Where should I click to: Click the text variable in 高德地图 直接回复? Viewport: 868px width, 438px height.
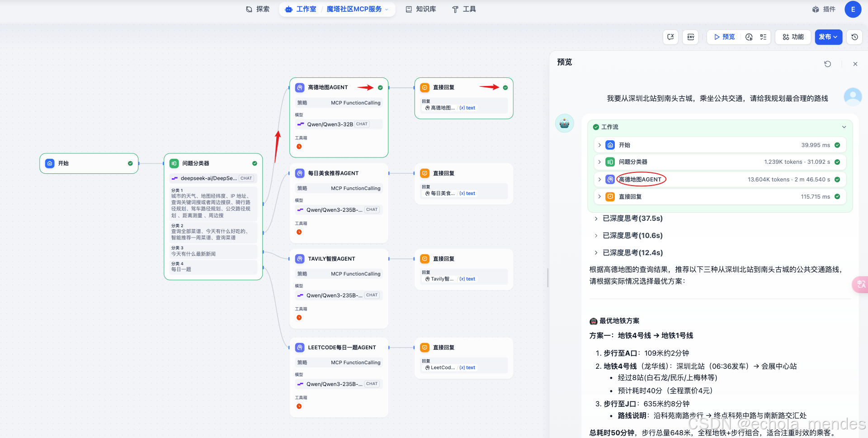pyautogui.click(x=467, y=108)
